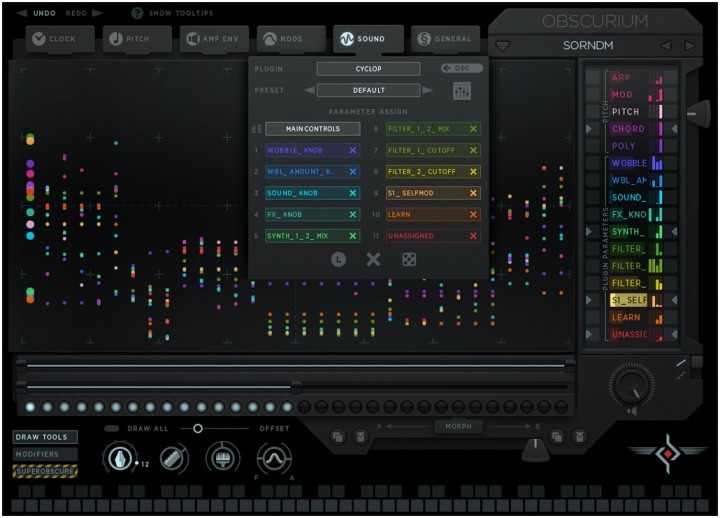The height and width of the screenshot is (518, 720).
Task: Toggle the OSC switch in plugin panel
Action: [461, 68]
